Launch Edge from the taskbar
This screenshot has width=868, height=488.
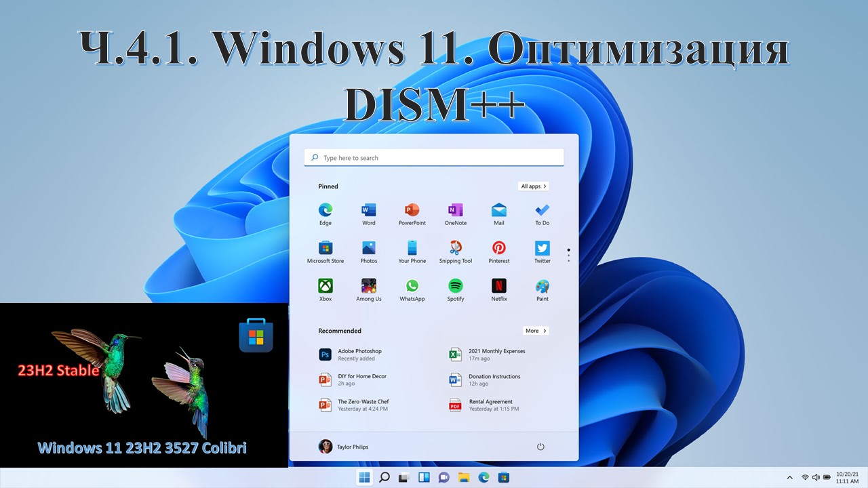484,477
